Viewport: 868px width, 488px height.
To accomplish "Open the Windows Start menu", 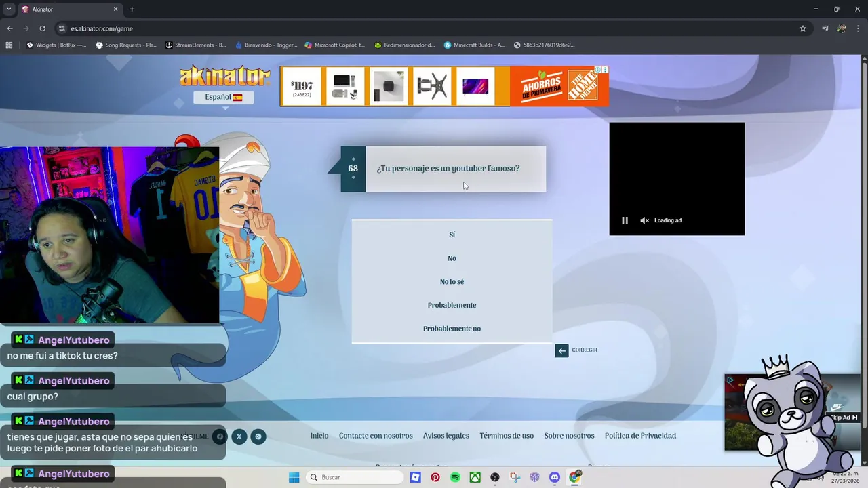I will coord(294,477).
